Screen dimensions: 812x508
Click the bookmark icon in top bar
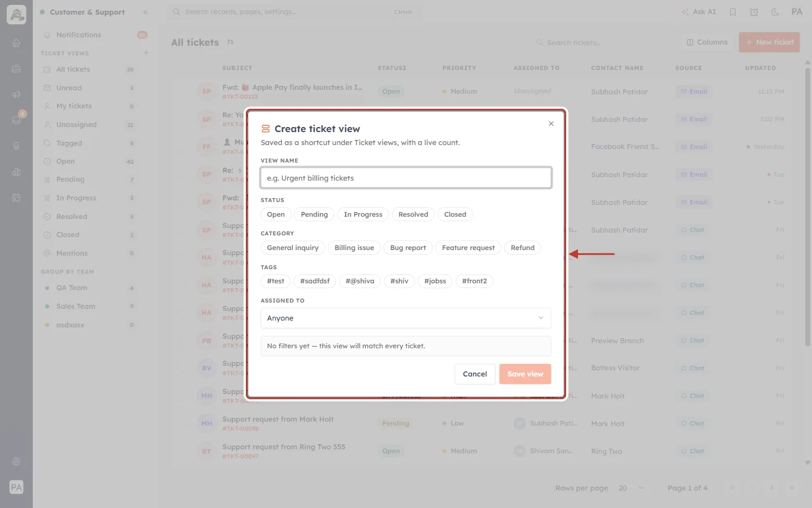(x=733, y=12)
